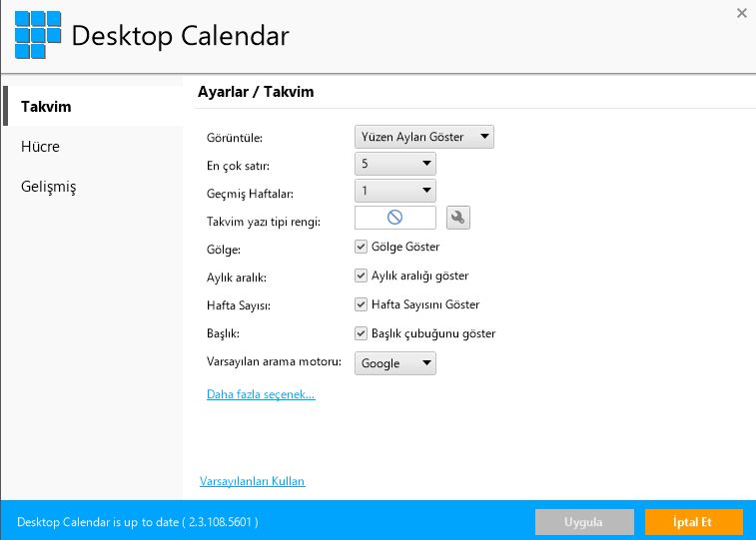Toggle Hafta Sayısını Göster checkbox
This screenshot has width=756, height=540.
click(361, 304)
